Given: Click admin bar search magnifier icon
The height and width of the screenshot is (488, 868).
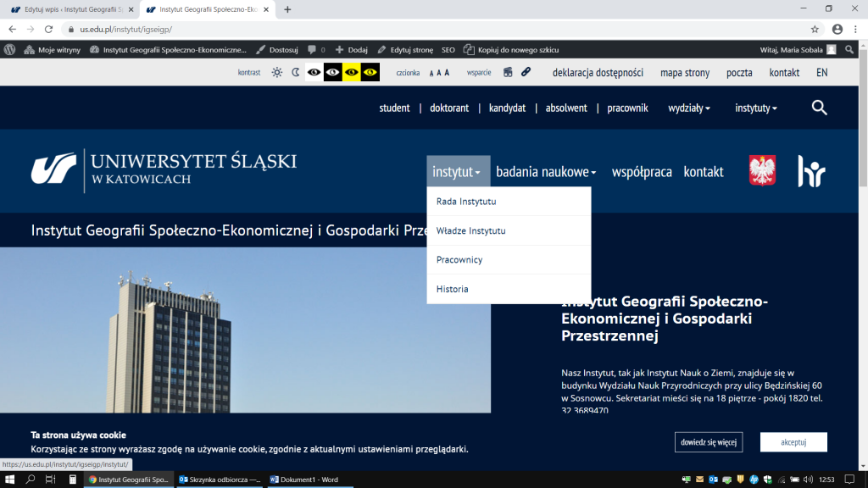Looking at the screenshot, I should click(x=849, y=50).
